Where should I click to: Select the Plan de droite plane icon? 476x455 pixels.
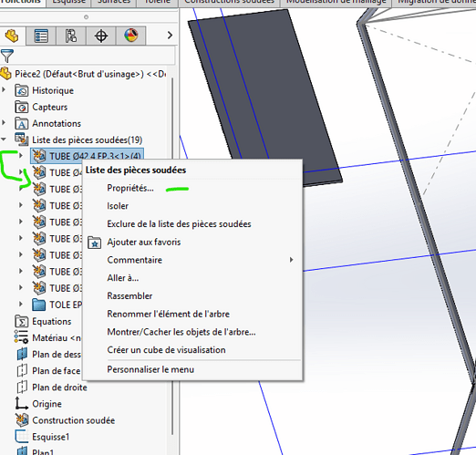coord(22,387)
